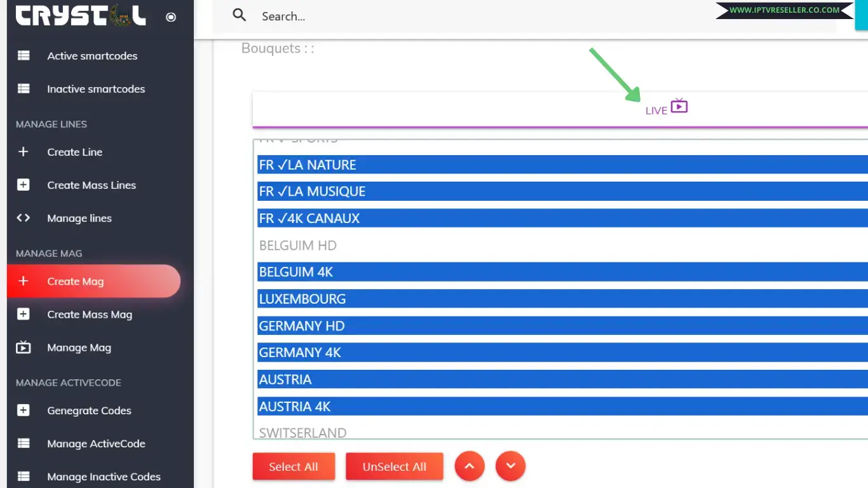Click the Create Mass Mag icon
The height and width of the screenshot is (488, 868).
[23, 315]
